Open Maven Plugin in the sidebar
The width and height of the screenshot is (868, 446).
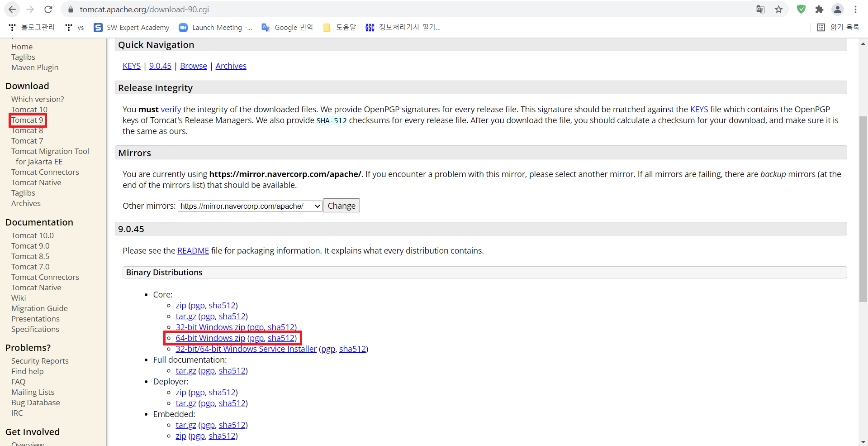click(x=35, y=67)
